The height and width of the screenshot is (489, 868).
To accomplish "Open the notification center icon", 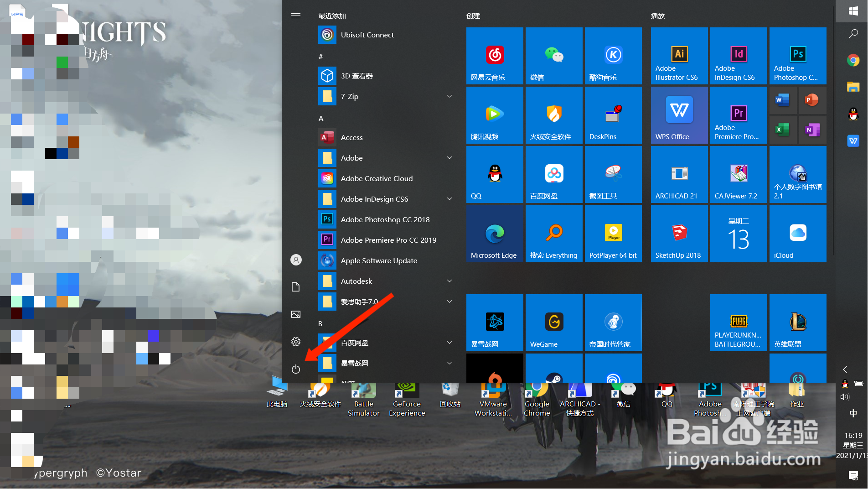I will click(x=853, y=476).
